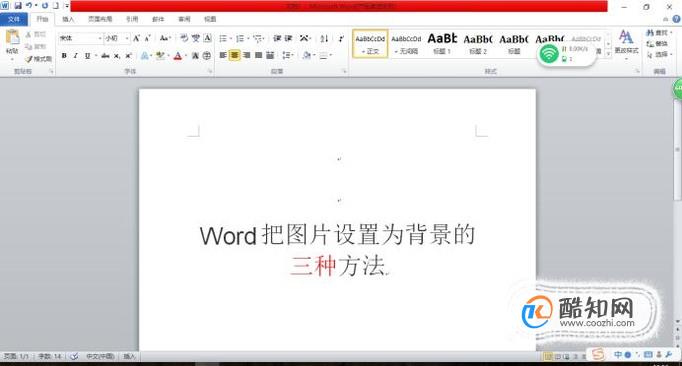Open the Change Styles button
682x366 pixels.
pos(626,42)
